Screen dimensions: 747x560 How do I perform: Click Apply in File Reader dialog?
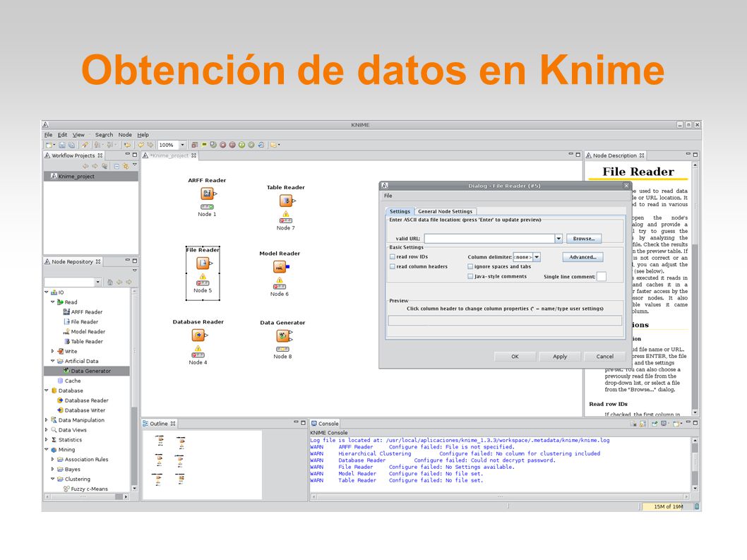[560, 357]
